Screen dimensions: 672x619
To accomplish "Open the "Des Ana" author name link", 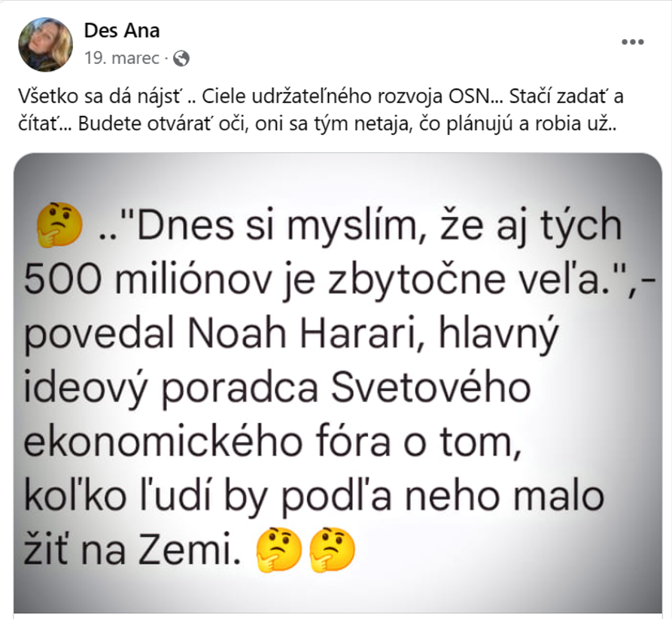I will [x=122, y=30].
